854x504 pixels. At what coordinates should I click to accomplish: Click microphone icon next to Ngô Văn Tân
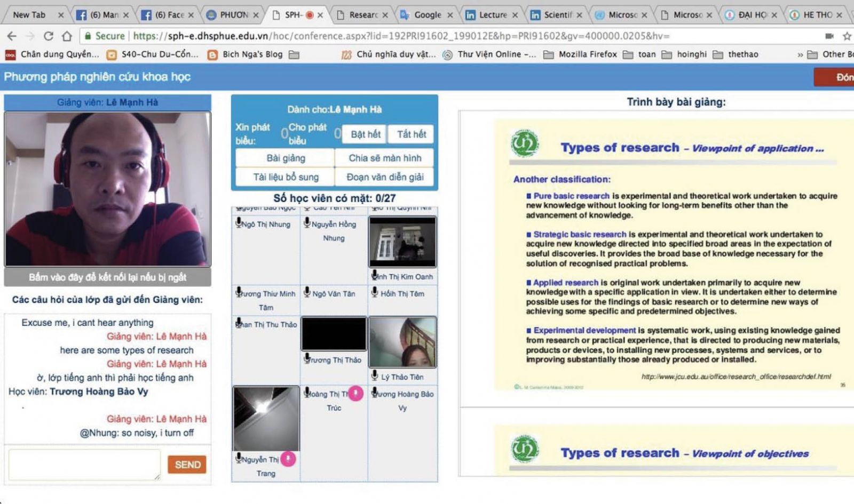click(x=307, y=292)
